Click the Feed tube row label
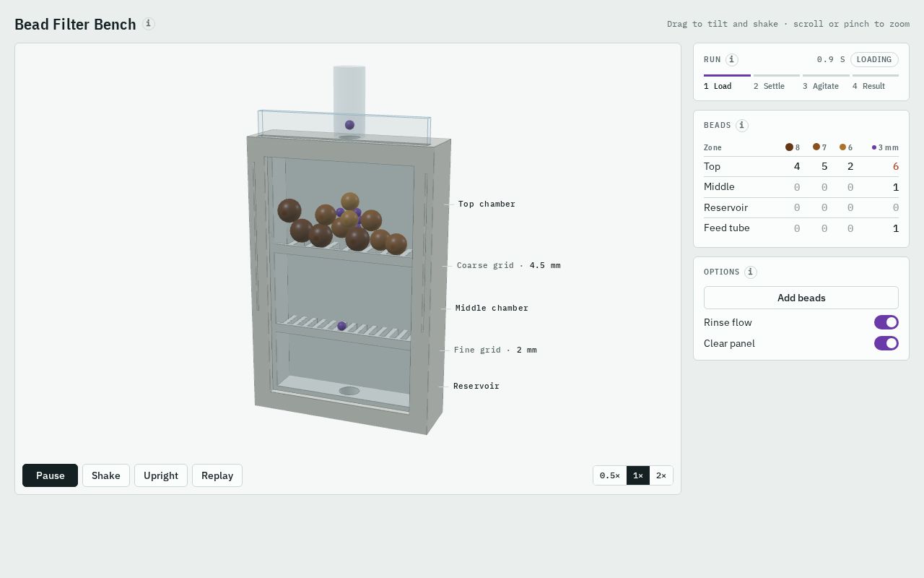Image resolution: width=924 pixels, height=578 pixels. (727, 228)
